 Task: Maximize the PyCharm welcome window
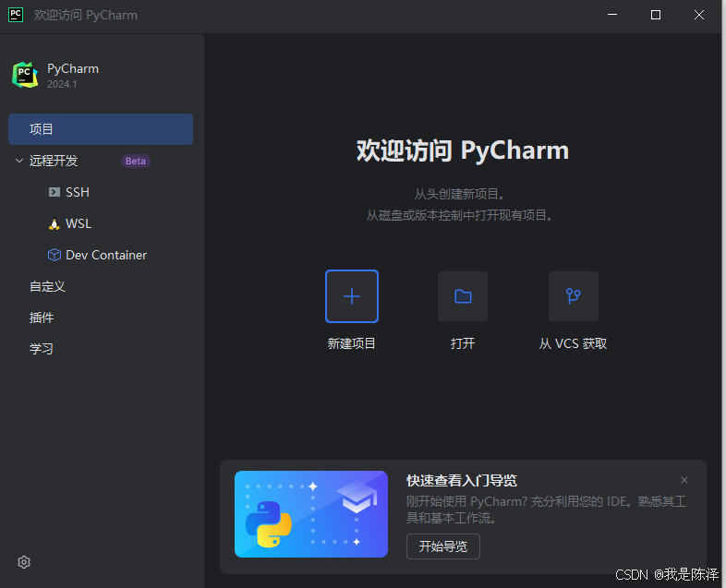pyautogui.click(x=656, y=15)
